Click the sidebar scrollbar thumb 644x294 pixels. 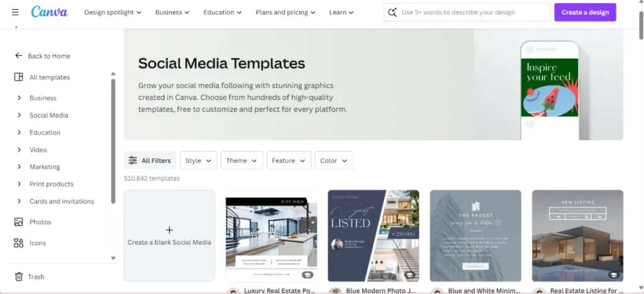113,141
